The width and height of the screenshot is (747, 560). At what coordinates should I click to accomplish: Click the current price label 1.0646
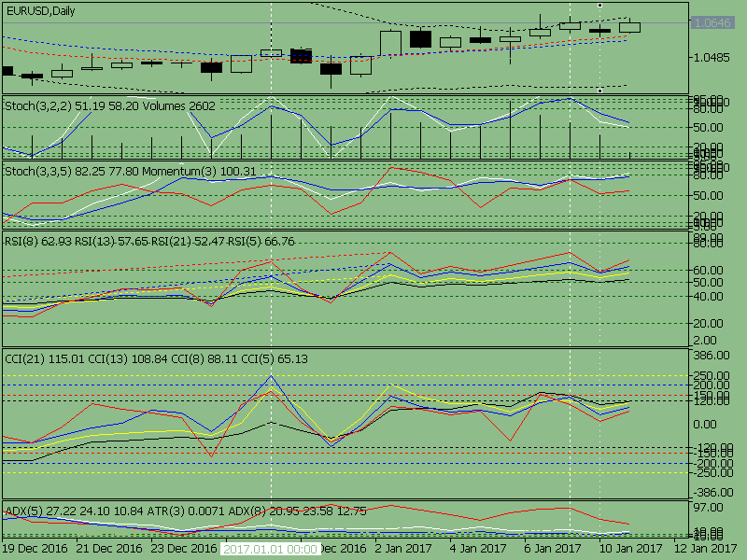[x=712, y=22]
